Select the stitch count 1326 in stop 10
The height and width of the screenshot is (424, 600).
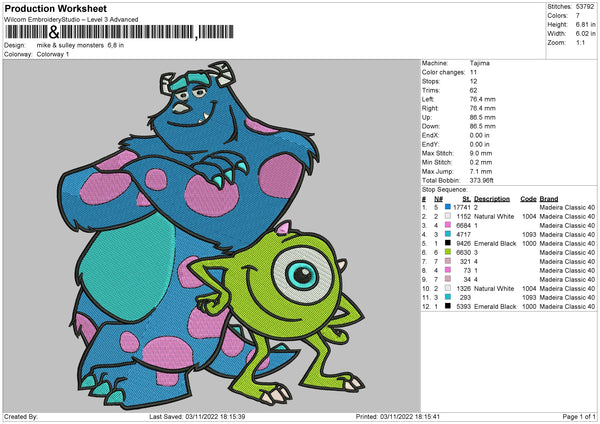click(x=463, y=289)
